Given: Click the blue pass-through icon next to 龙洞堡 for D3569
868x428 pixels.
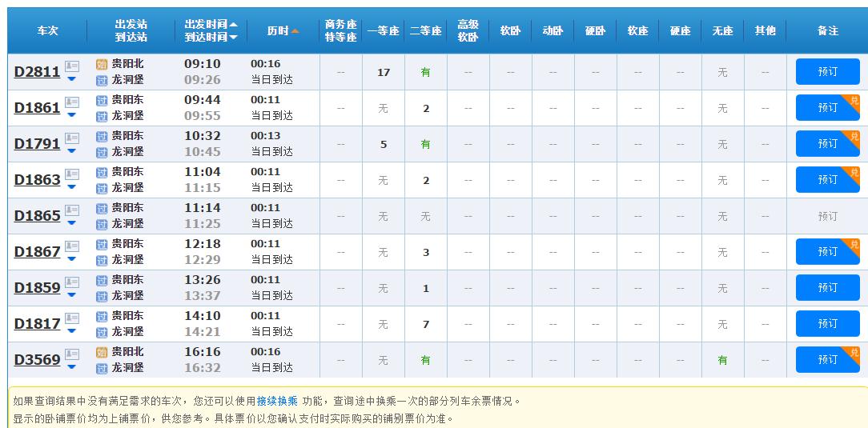Looking at the screenshot, I should point(102,368).
